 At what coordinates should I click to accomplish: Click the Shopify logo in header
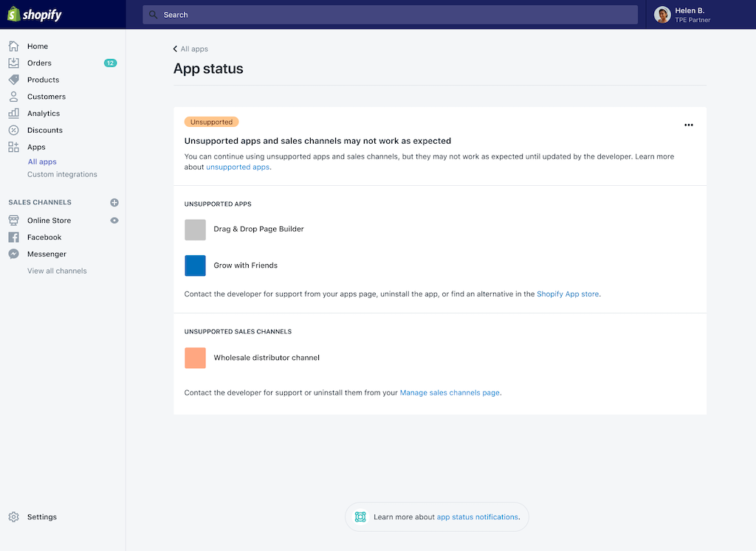coord(35,15)
